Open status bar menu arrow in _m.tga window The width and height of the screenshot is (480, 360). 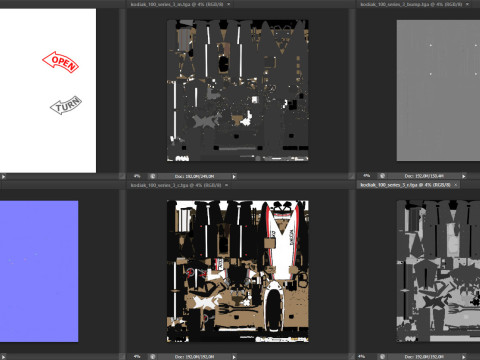[x=234, y=176]
